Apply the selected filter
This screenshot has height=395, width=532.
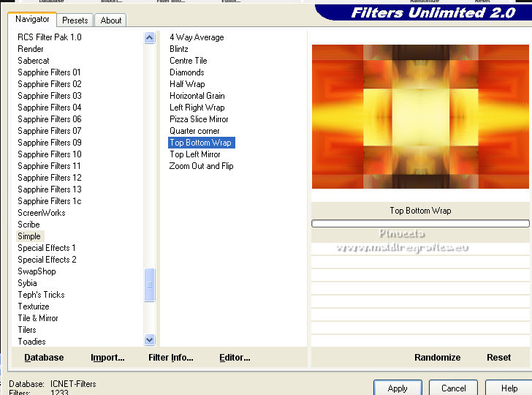tap(398, 388)
